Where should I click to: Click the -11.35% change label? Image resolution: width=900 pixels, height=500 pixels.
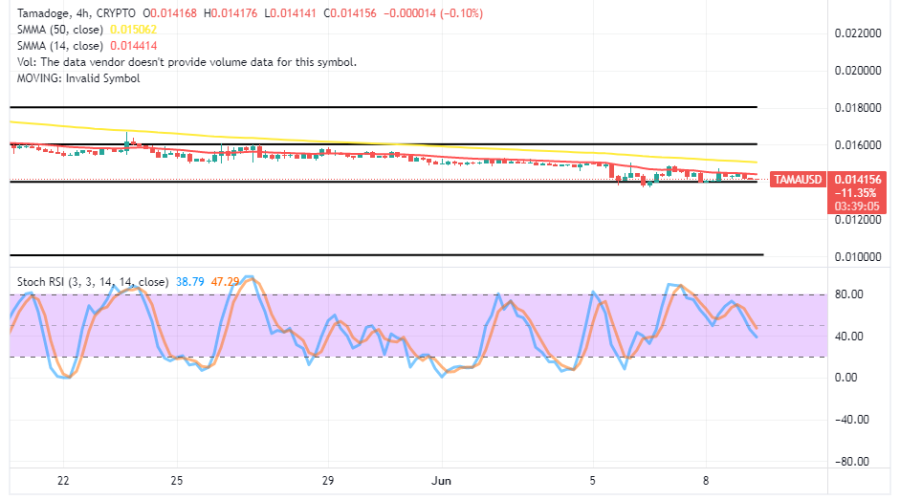(x=855, y=193)
